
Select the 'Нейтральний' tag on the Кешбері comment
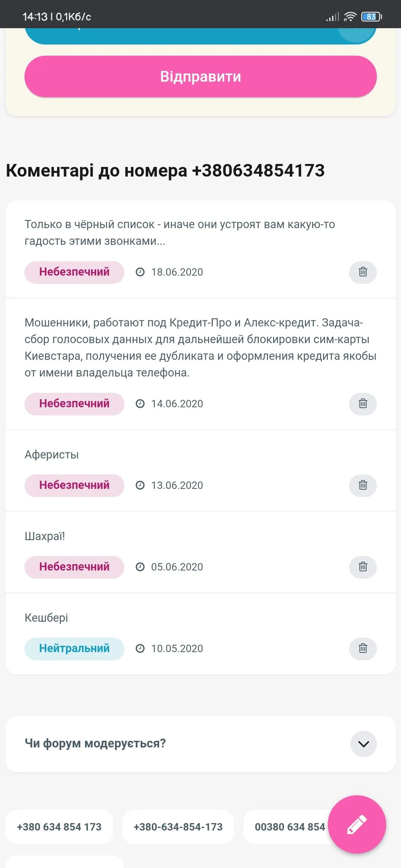tap(74, 649)
